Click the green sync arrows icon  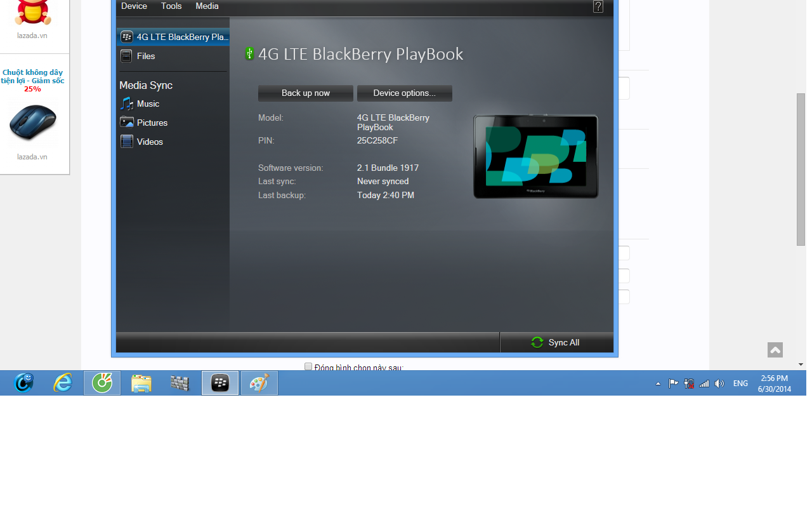(537, 342)
